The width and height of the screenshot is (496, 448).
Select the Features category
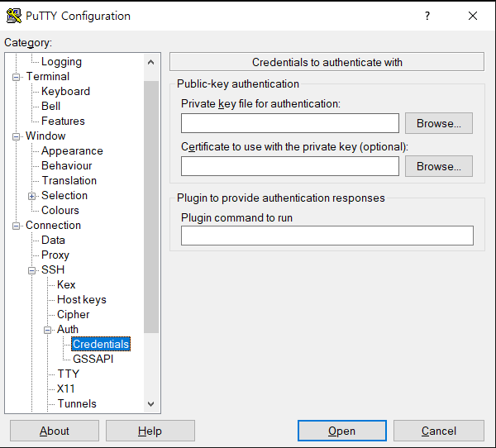click(63, 121)
